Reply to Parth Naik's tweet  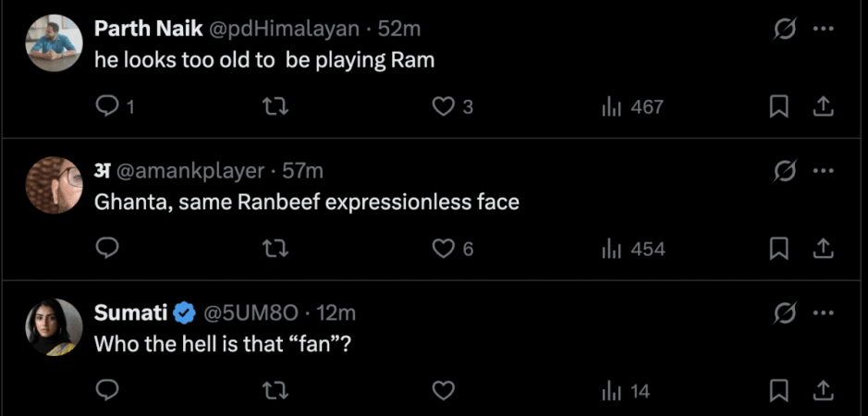[x=108, y=107]
